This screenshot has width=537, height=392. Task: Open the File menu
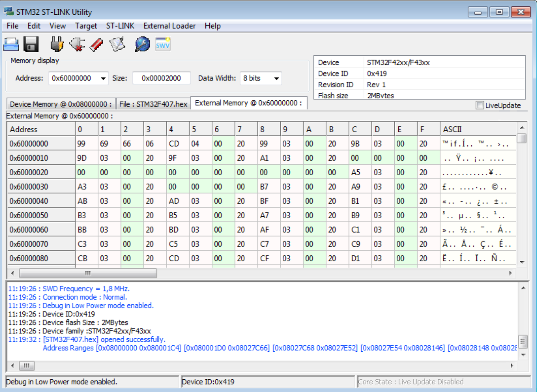click(12, 26)
